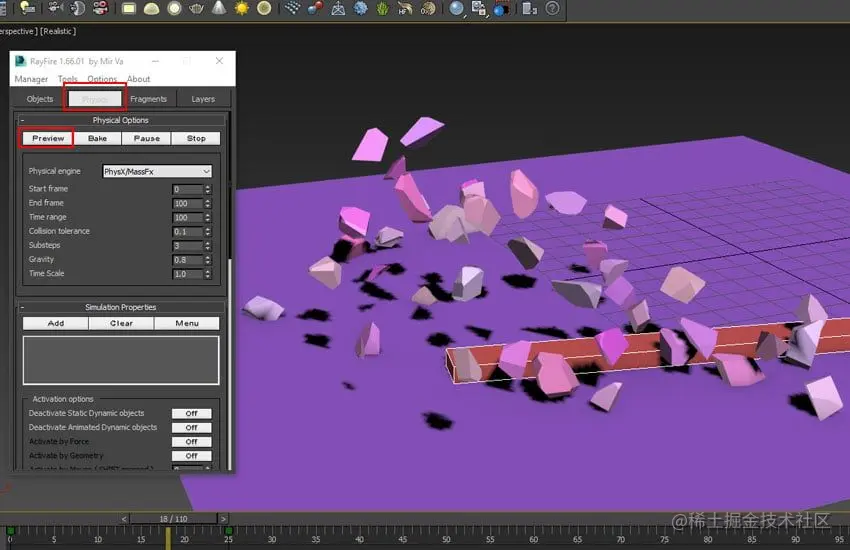Click the gray panel layout toolbar icon
Image resolution: width=850 pixels, height=550 pixels.
[x=529, y=8]
